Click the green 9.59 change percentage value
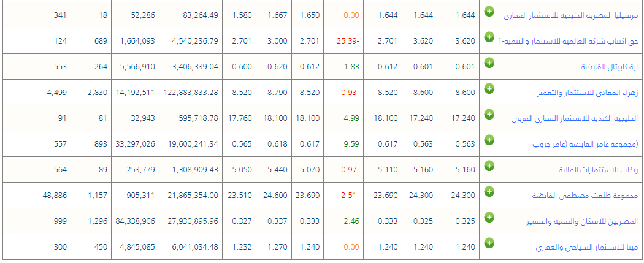The width and height of the screenshot is (644, 263). tap(351, 144)
